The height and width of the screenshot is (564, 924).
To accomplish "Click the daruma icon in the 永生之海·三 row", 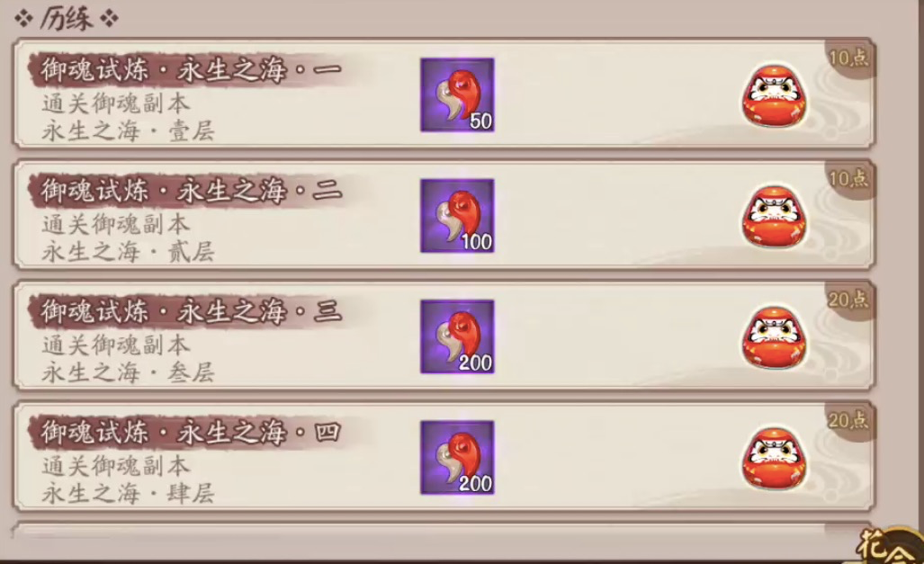I will (775, 337).
